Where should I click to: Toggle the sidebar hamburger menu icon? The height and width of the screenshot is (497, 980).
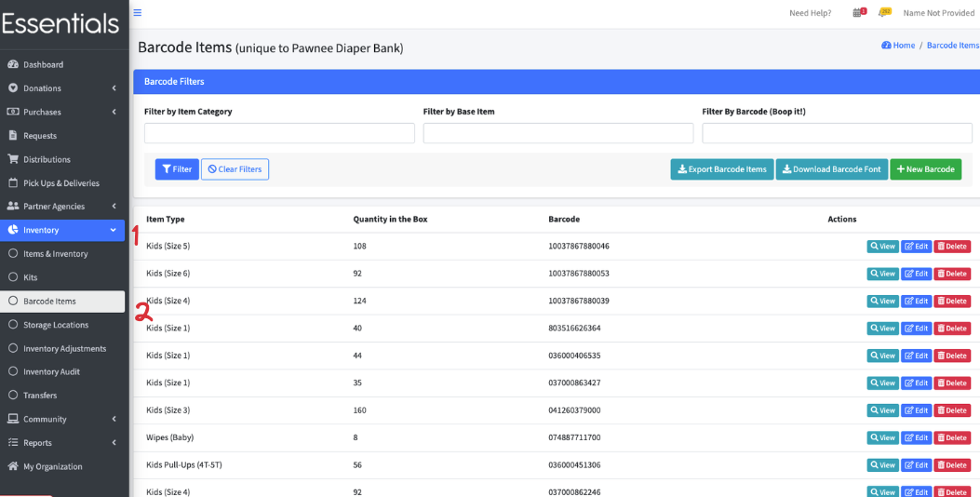(138, 12)
